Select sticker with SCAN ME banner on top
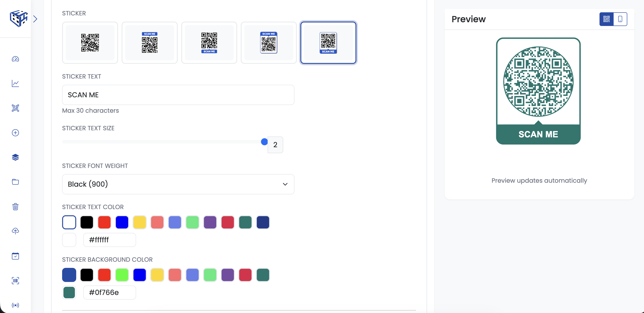 (x=150, y=43)
